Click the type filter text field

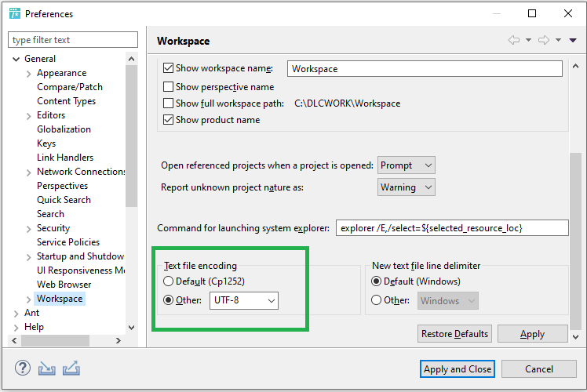(72, 40)
